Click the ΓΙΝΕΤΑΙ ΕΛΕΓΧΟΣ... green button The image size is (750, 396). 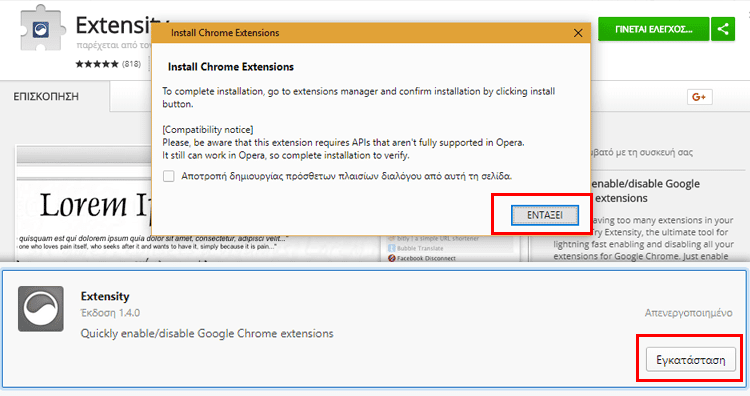click(653, 29)
